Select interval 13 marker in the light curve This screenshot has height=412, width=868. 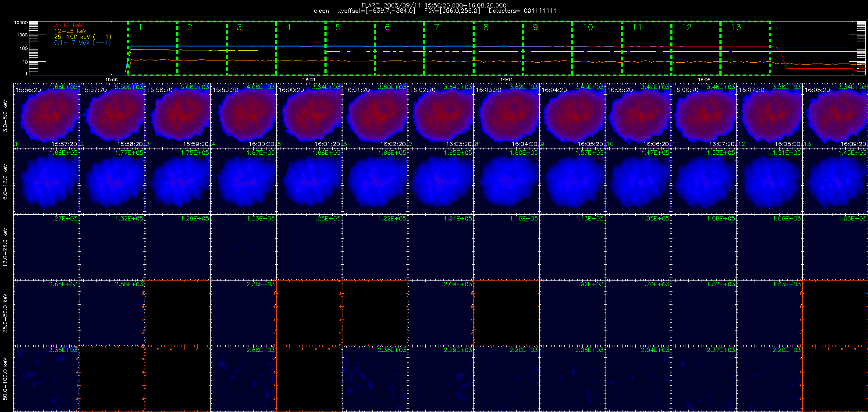point(736,27)
